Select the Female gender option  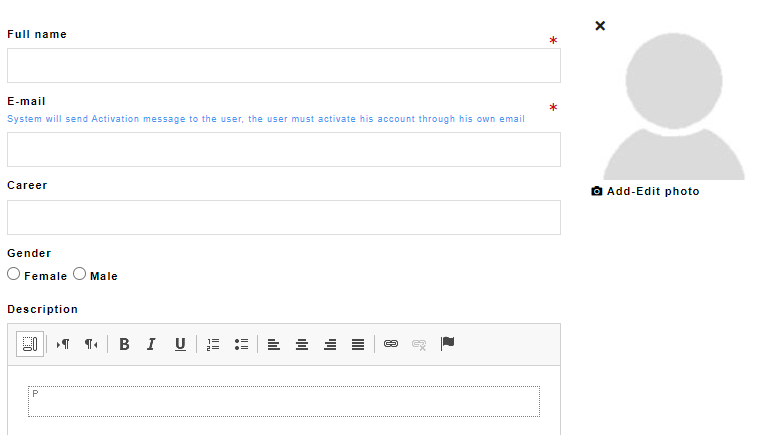[x=14, y=274]
